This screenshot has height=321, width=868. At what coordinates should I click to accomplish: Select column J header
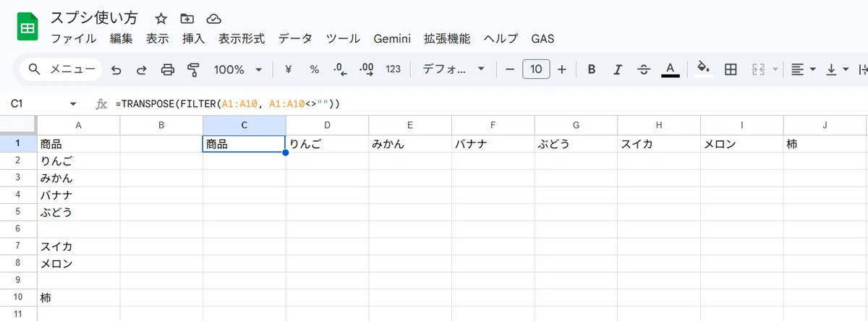point(825,125)
